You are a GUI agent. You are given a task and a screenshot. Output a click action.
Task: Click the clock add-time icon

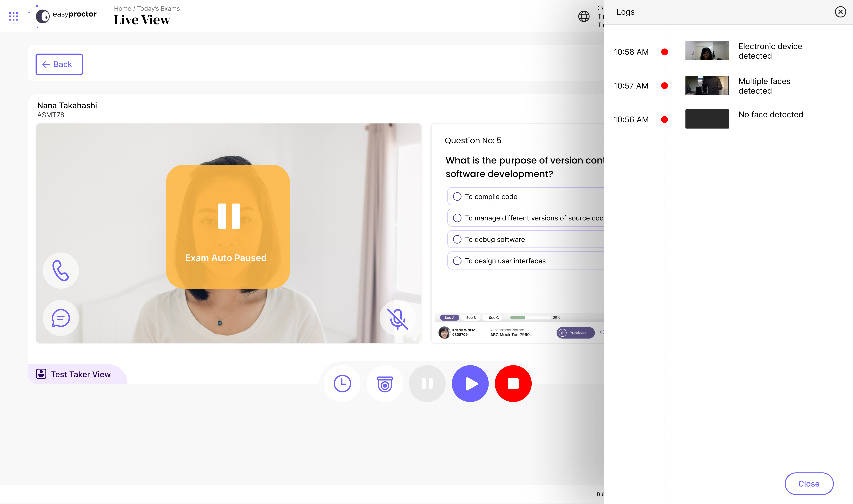[342, 384]
